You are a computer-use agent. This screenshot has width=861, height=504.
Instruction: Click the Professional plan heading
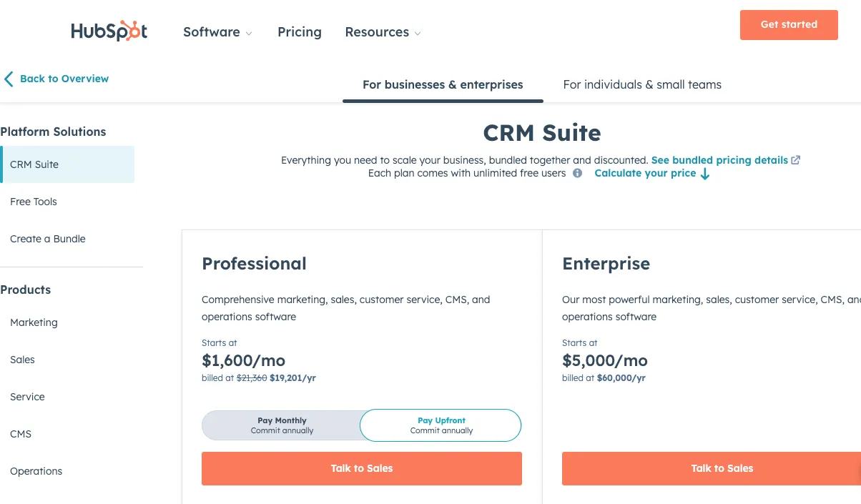click(x=254, y=264)
